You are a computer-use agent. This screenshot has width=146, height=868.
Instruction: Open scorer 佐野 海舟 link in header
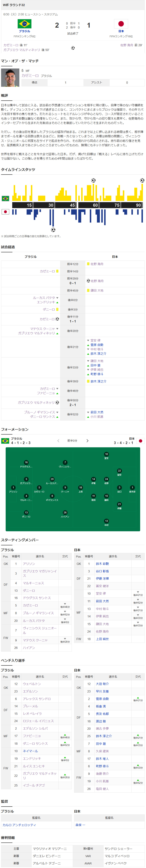(x=127, y=45)
